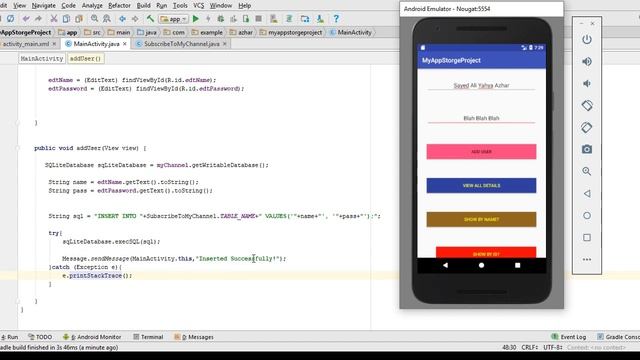Click the Redo arrow icon

(x=38, y=19)
